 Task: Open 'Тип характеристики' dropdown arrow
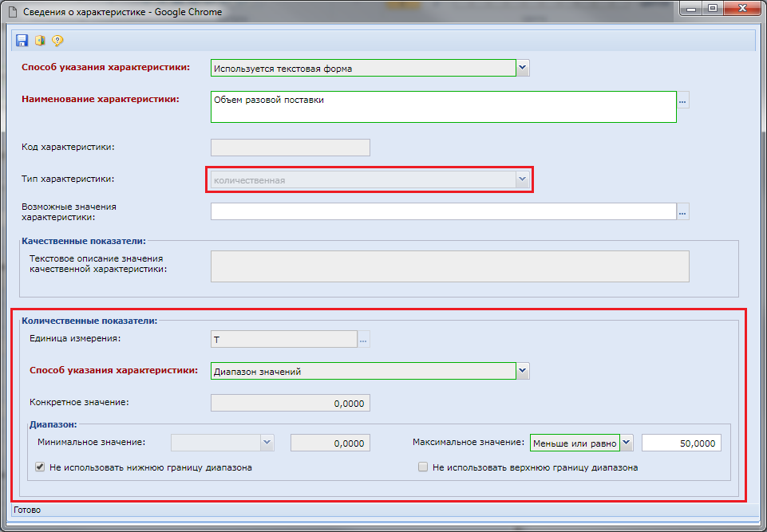(x=523, y=180)
